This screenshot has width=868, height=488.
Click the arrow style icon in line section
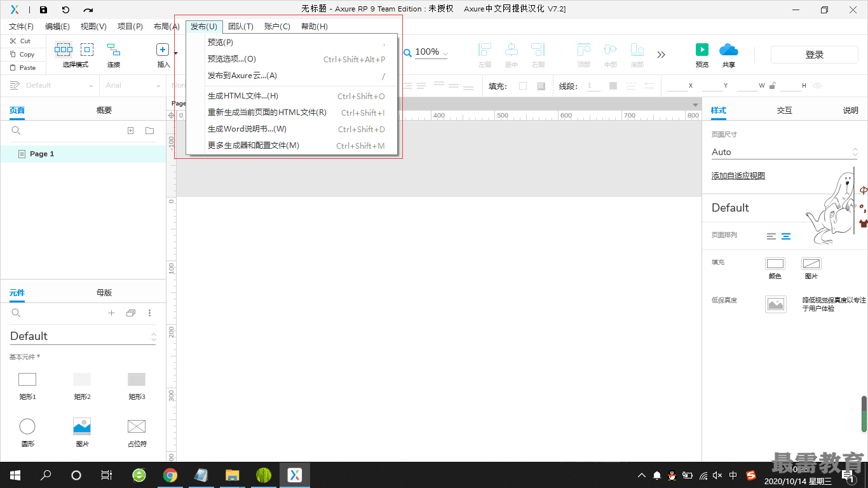click(649, 86)
